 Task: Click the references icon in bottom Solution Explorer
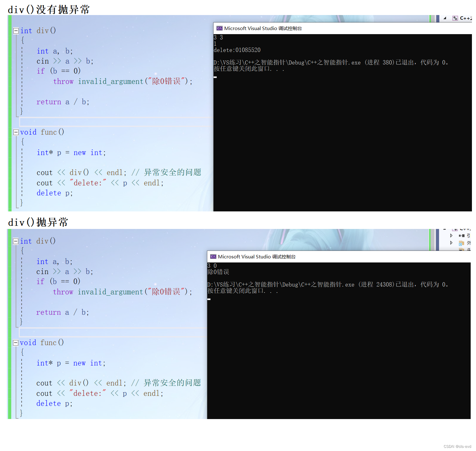click(462, 236)
